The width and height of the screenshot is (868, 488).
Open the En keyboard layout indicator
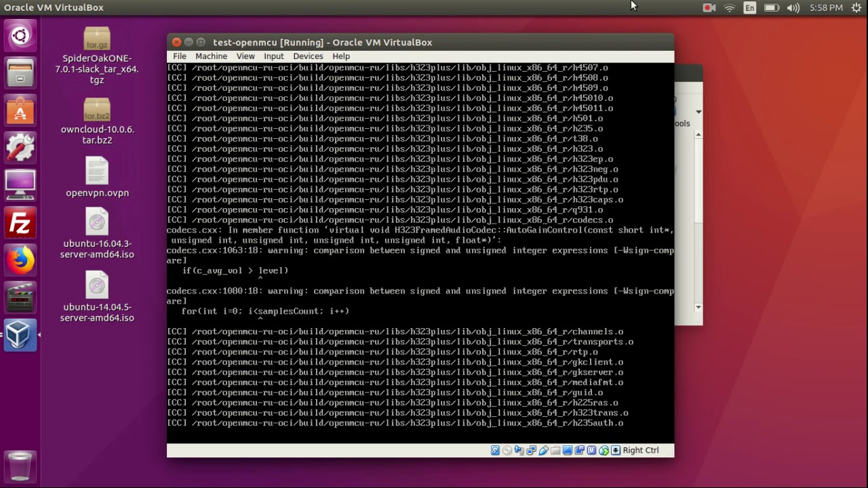pos(749,8)
